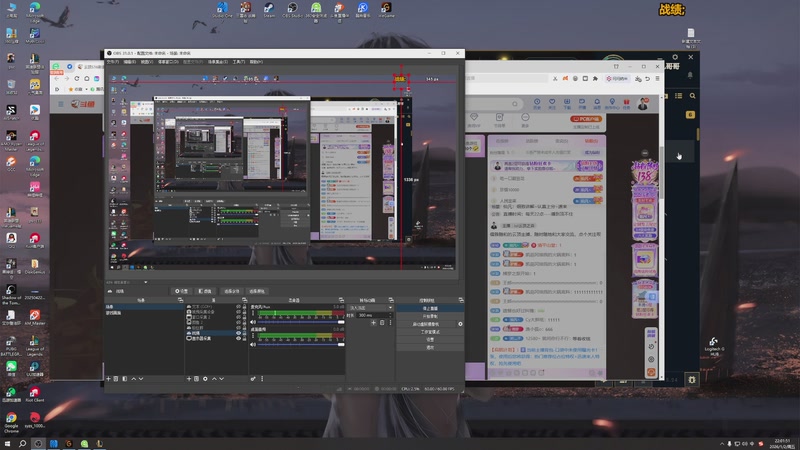Mute the 桌面音频 channel speaker icon
Screen dimensions: 800x450
tap(253, 344)
